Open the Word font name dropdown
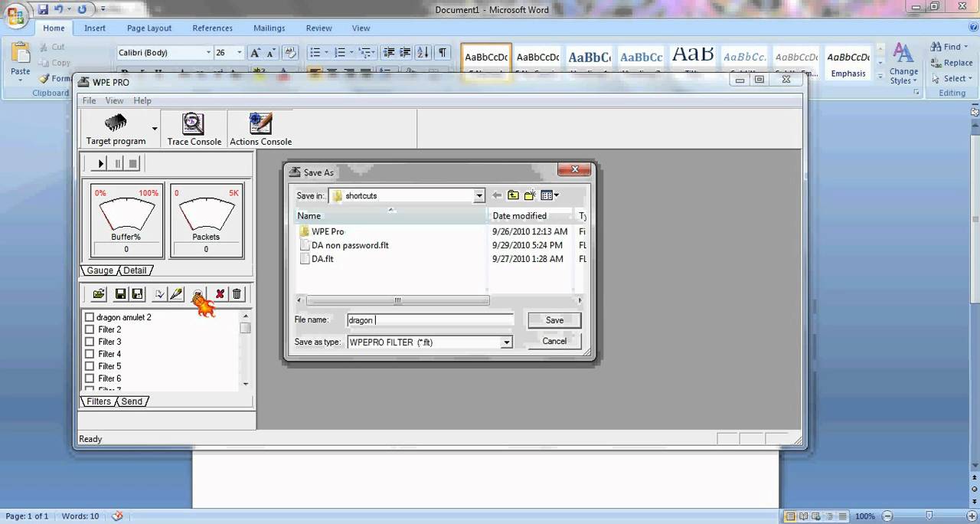The width and height of the screenshot is (980, 524). point(208,53)
